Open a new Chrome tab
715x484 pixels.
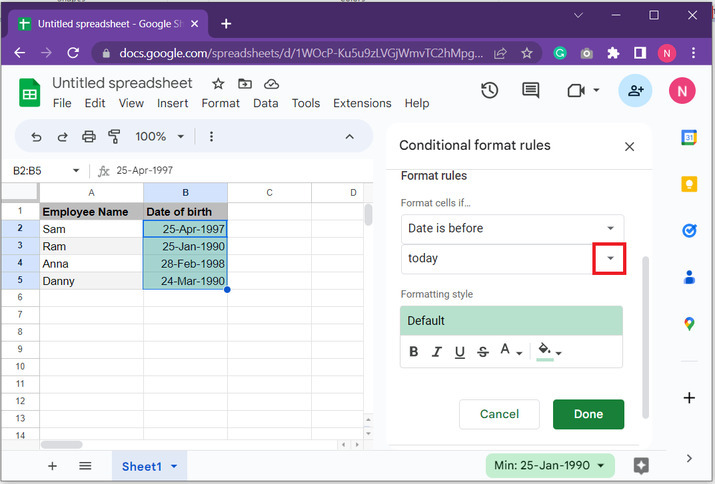pos(226,24)
